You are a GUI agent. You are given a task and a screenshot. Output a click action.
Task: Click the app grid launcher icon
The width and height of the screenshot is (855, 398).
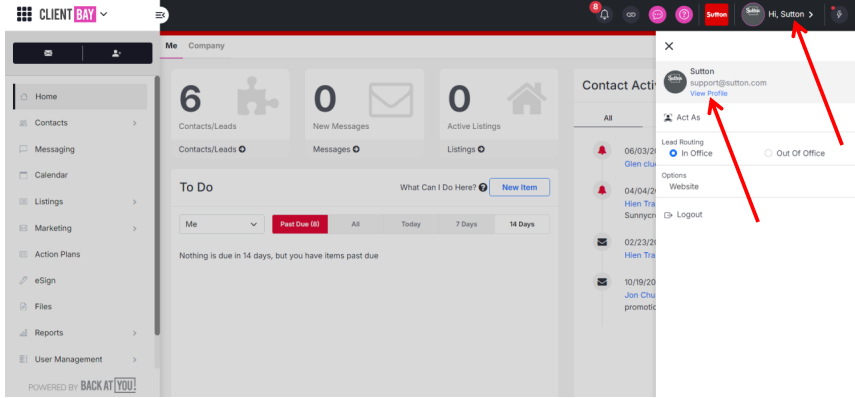[24, 14]
